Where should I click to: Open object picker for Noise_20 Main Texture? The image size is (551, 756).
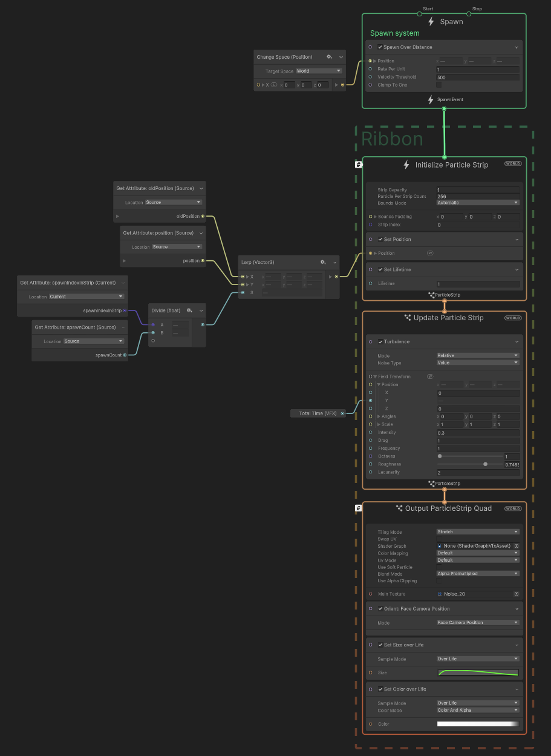[x=516, y=594]
